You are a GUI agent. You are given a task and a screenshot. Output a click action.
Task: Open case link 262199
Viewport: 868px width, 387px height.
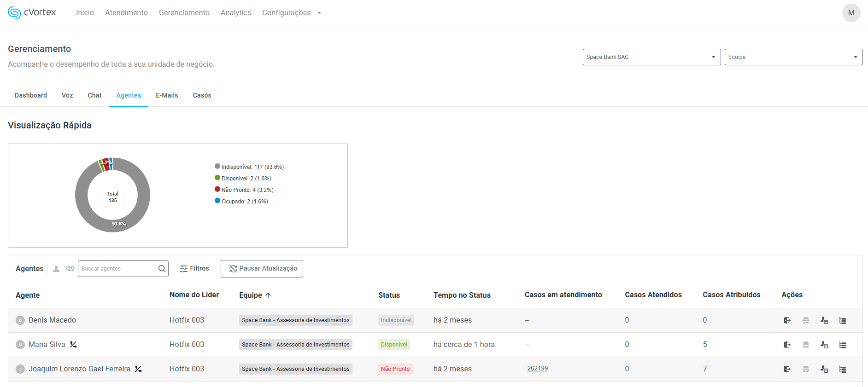(537, 369)
